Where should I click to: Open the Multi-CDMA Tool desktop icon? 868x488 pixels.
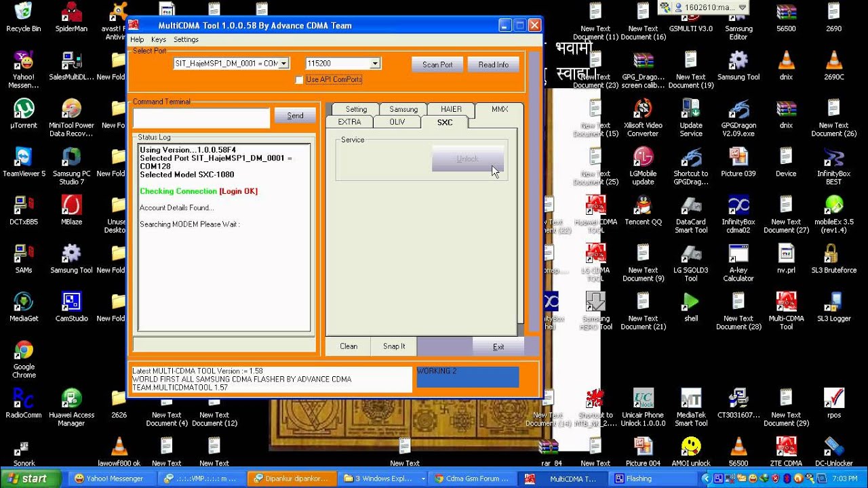786,310
